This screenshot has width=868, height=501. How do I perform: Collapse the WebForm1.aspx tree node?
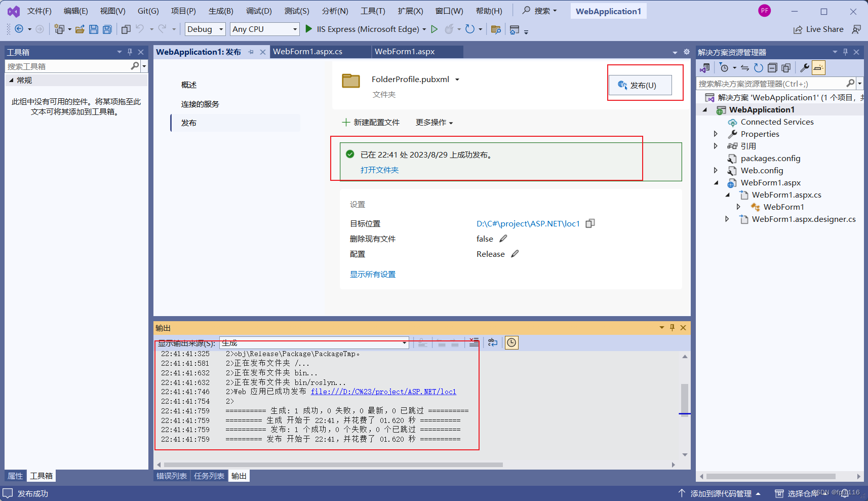click(x=716, y=183)
